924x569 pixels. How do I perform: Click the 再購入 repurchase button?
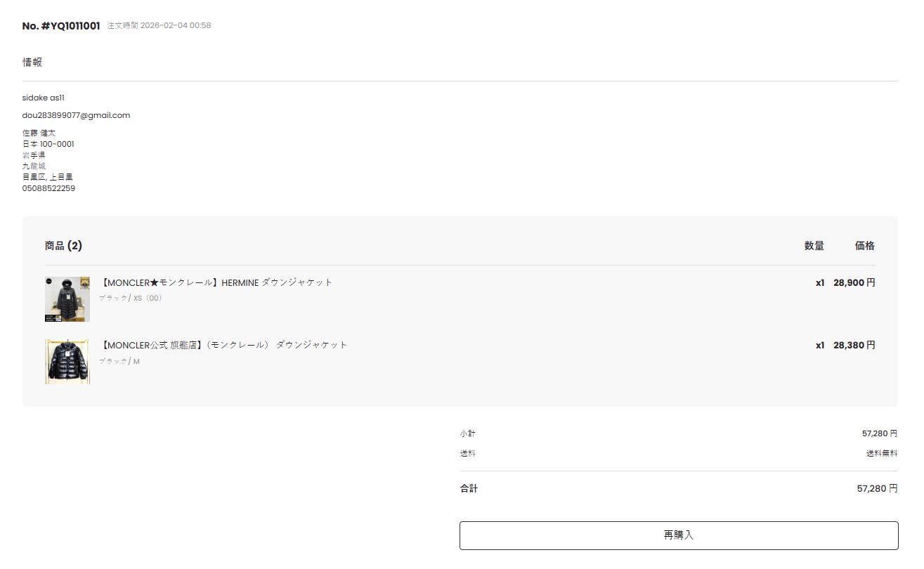coord(679,535)
